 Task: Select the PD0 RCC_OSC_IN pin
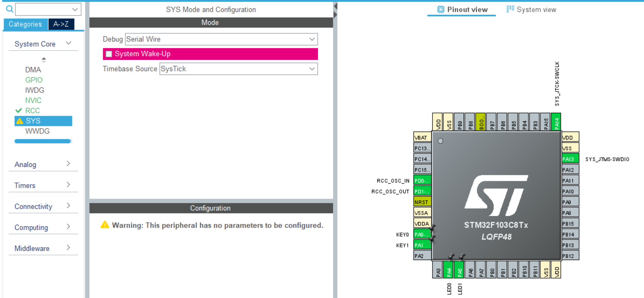tap(422, 180)
